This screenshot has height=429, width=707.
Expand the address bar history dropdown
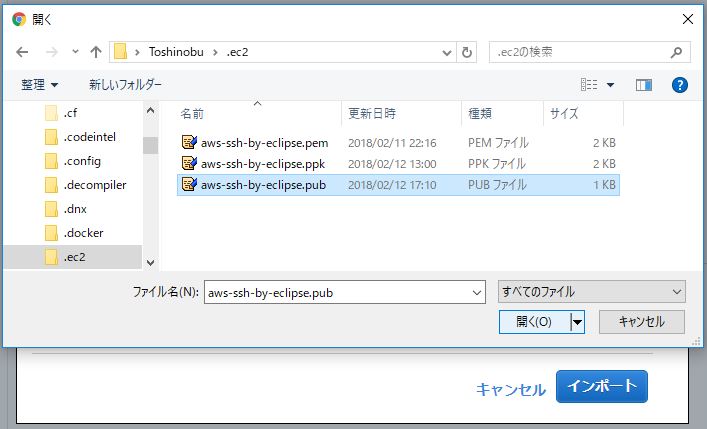pyautogui.click(x=447, y=53)
